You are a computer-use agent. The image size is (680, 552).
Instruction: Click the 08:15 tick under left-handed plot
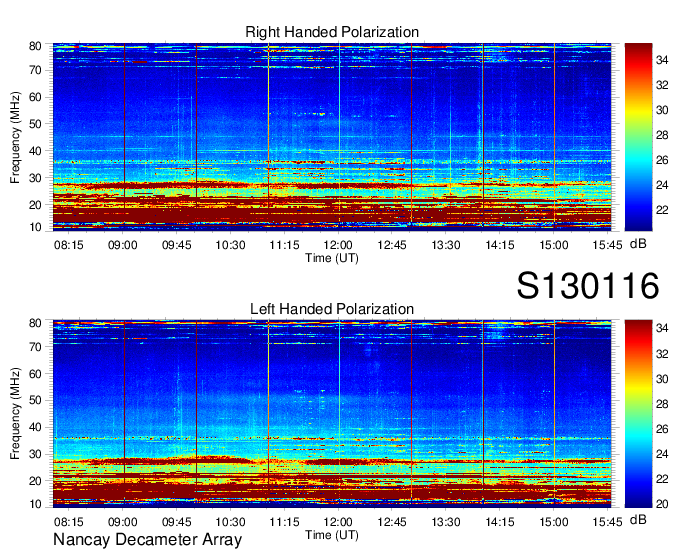[x=69, y=522]
